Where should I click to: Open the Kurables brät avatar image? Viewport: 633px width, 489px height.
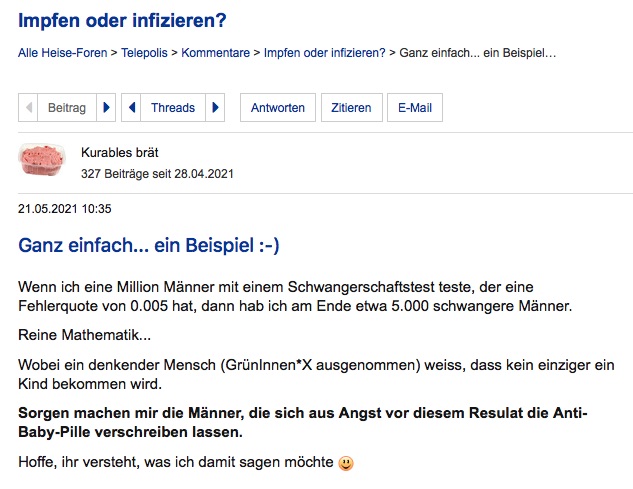click(x=43, y=161)
